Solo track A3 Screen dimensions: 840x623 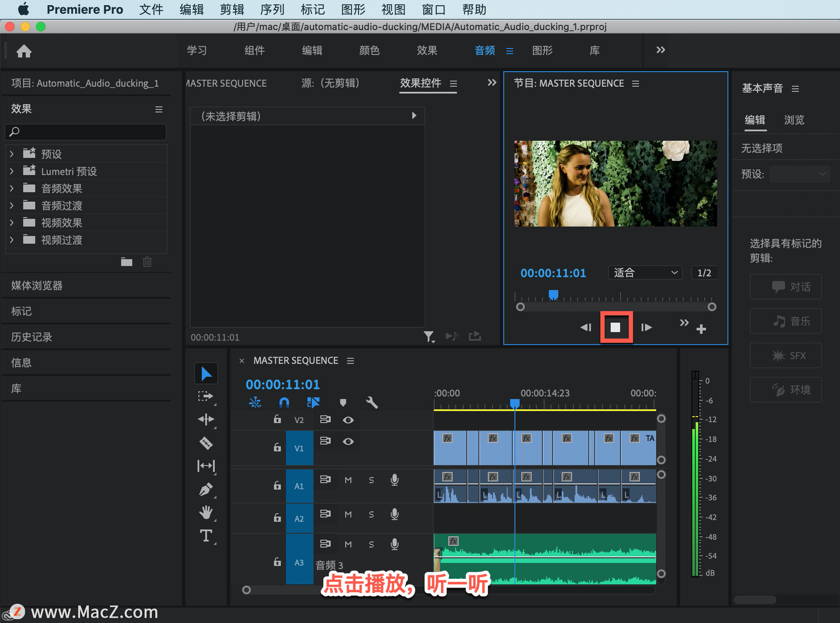click(x=371, y=544)
